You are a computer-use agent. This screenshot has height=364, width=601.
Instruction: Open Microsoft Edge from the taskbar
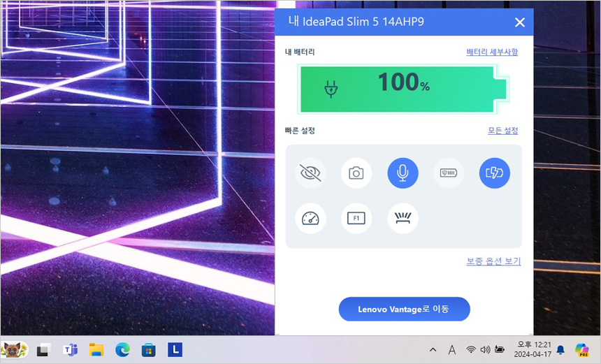point(122,349)
